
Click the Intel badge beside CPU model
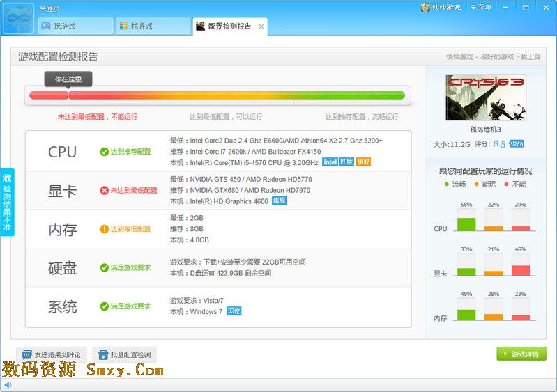(330, 162)
